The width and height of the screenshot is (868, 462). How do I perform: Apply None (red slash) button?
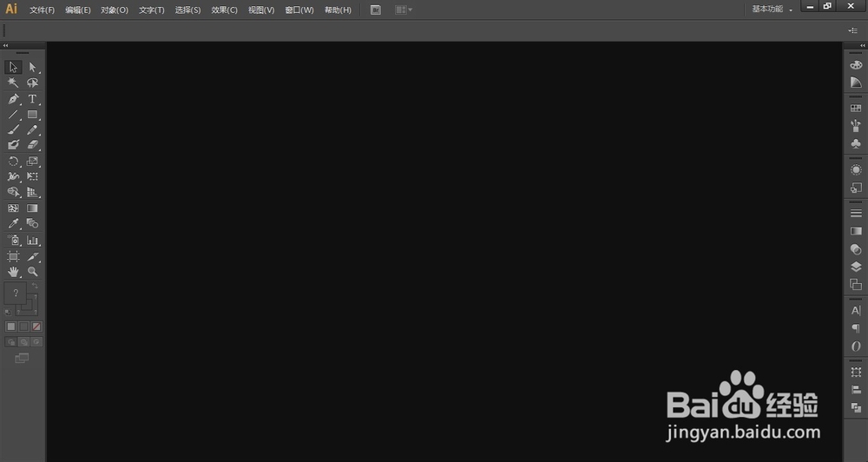click(36, 327)
